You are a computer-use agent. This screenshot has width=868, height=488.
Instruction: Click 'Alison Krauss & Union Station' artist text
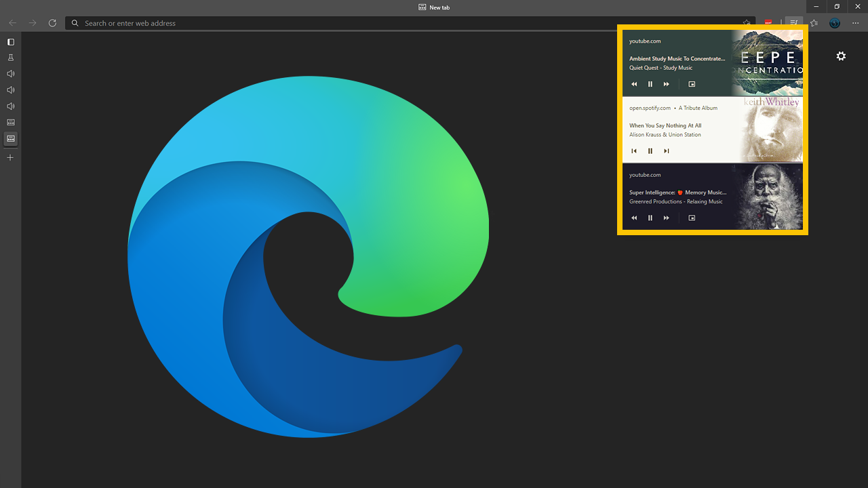[665, 135]
